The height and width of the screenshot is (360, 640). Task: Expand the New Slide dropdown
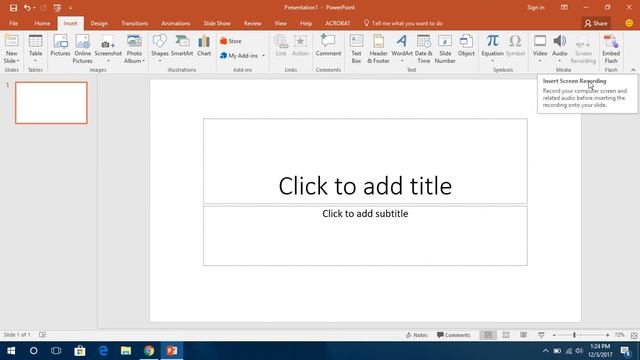tap(11, 57)
